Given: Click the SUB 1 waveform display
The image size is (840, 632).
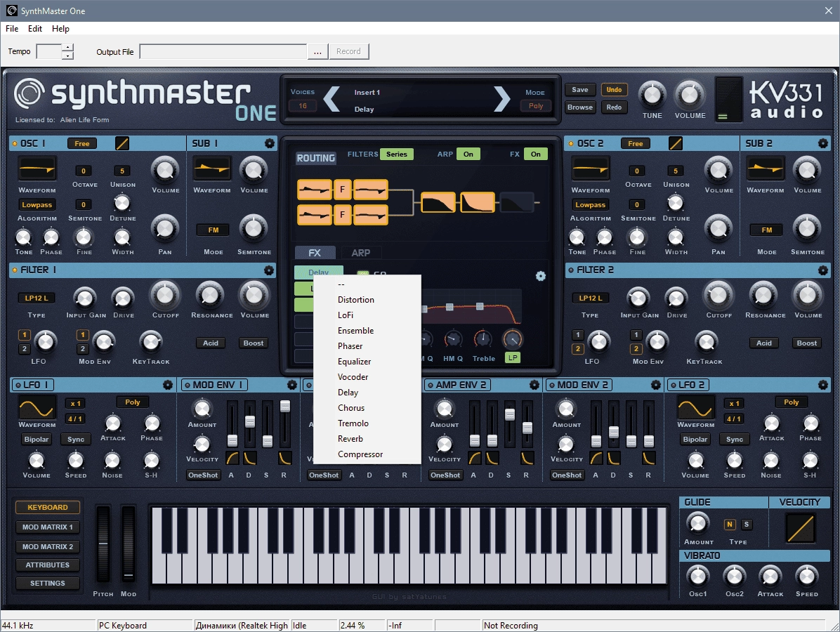Looking at the screenshot, I should pyautogui.click(x=212, y=170).
